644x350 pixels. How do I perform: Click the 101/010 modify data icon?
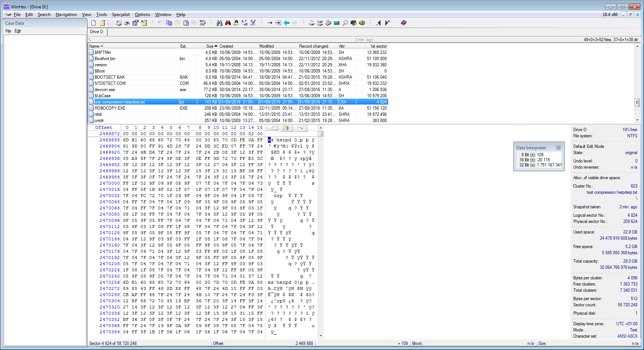(x=203, y=23)
